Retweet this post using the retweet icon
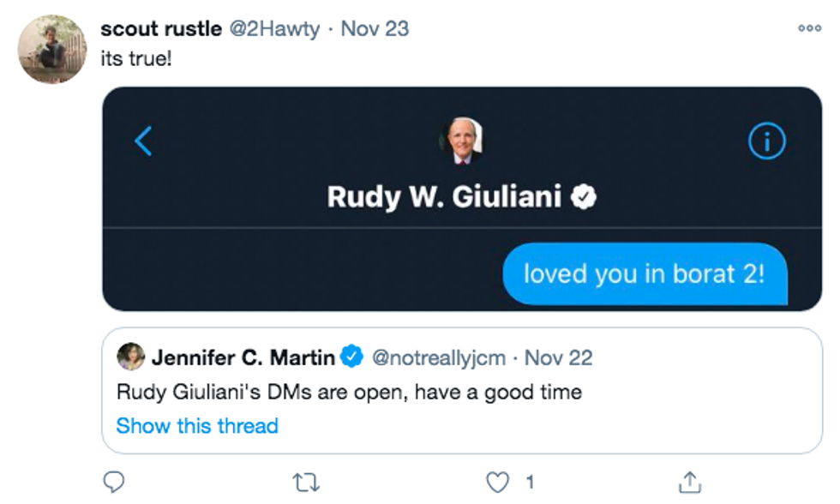This screenshot has width=840, height=504. click(306, 482)
